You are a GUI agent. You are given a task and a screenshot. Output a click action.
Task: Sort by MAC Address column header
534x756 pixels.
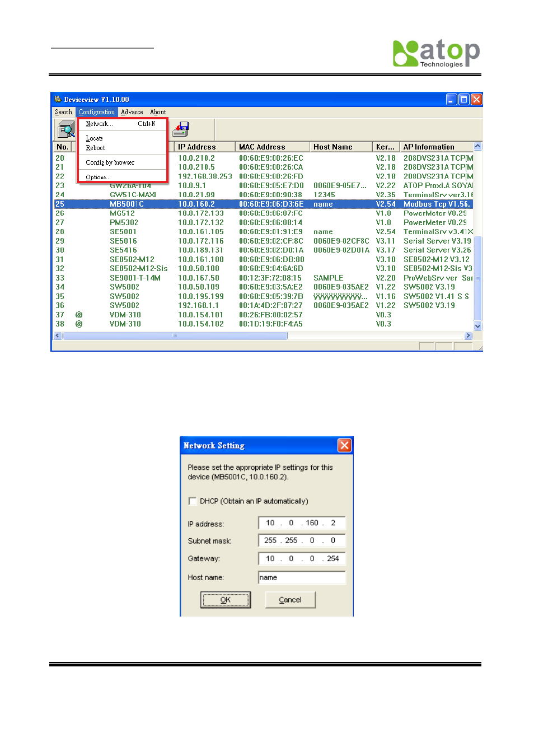tap(272, 147)
